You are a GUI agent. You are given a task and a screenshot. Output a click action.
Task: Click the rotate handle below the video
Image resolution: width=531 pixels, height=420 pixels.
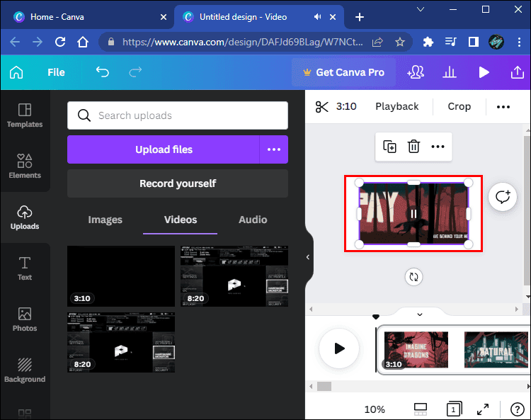(x=413, y=277)
